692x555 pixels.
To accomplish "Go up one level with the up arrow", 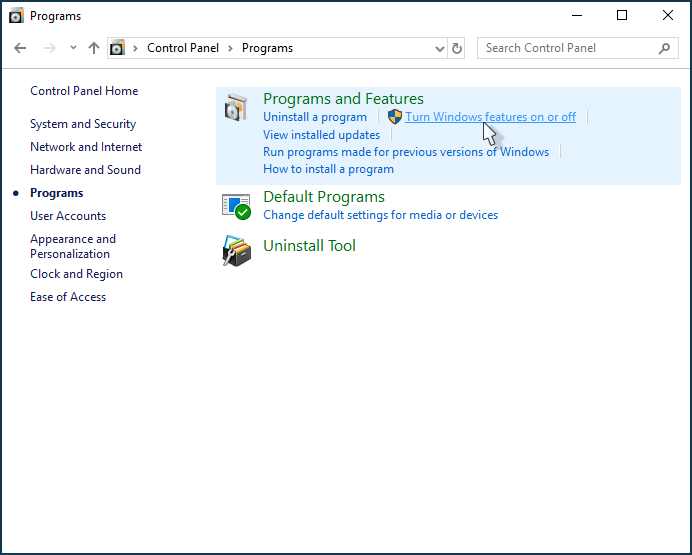I will 94,48.
